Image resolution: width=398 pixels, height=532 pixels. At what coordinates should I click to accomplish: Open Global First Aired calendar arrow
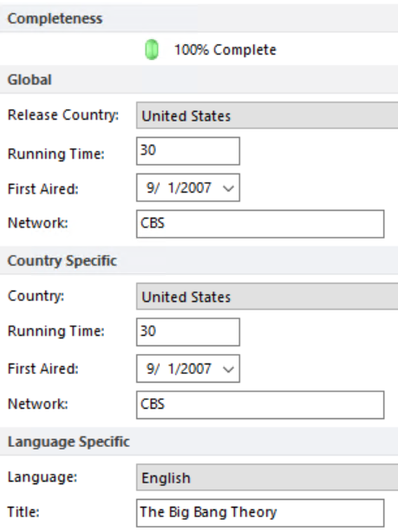(229, 188)
